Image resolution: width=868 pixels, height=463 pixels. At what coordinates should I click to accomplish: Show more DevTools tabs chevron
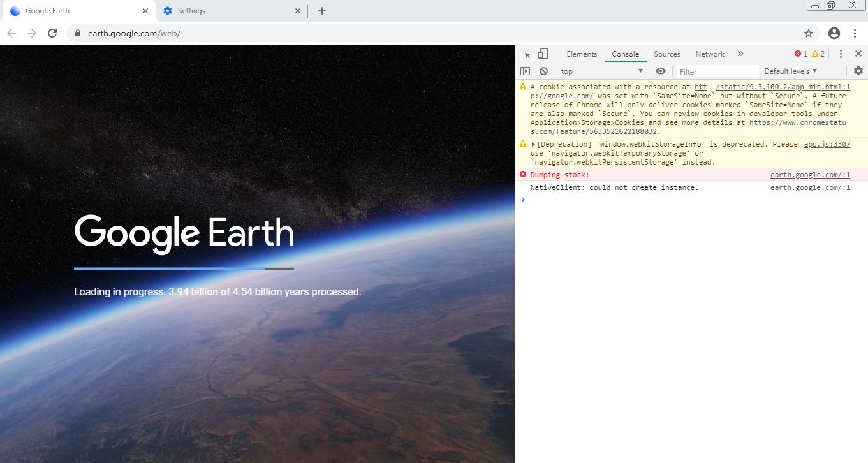pyautogui.click(x=740, y=54)
